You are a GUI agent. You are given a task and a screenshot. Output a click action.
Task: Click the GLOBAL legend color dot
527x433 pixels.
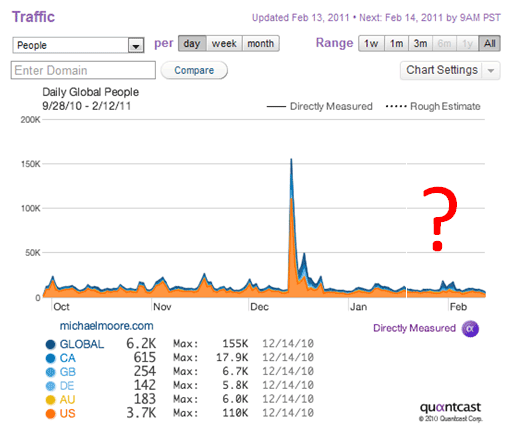point(50,344)
